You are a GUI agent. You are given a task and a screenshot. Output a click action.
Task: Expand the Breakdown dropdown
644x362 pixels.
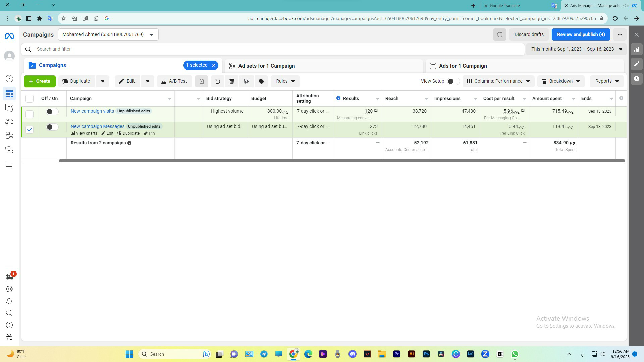560,81
